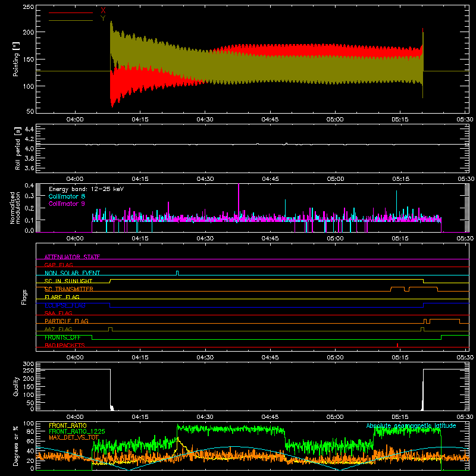Click the 80 tick on 'Degrees or %' axis
This screenshot has width=476, height=476.
point(30,431)
